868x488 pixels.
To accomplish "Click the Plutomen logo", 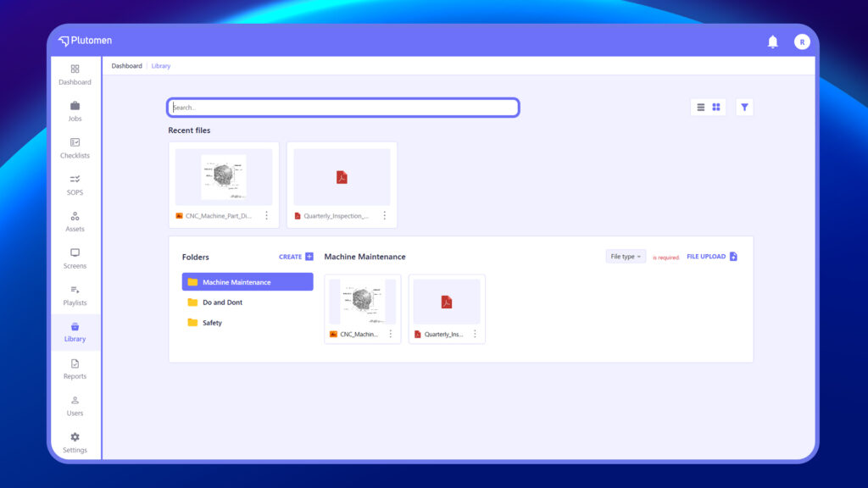I will (86, 41).
